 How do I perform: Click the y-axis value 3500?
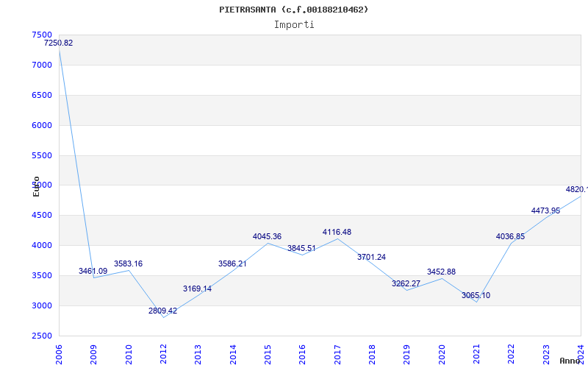pos(42,275)
